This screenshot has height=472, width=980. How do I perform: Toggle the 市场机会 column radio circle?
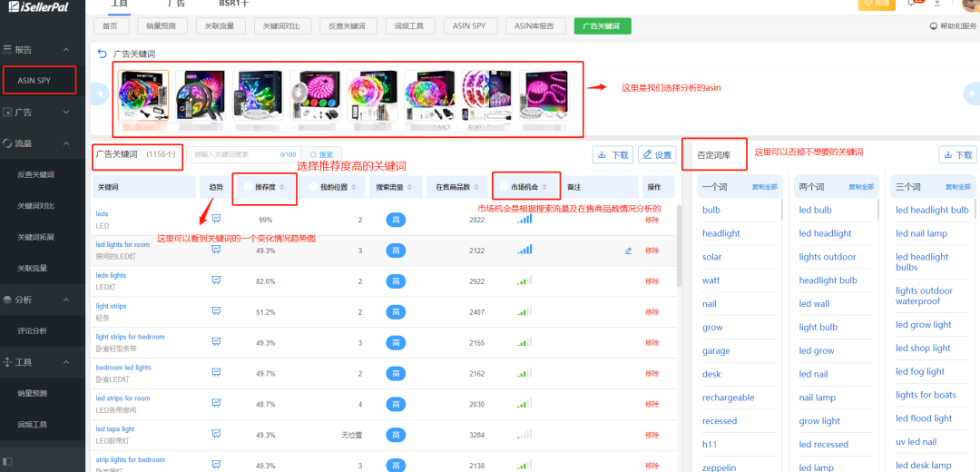pyautogui.click(x=505, y=187)
